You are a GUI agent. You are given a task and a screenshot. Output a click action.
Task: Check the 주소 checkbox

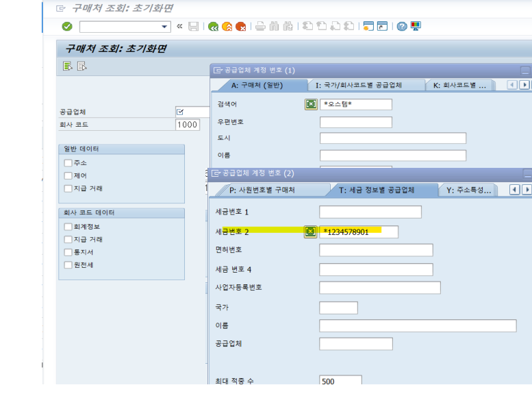68,163
